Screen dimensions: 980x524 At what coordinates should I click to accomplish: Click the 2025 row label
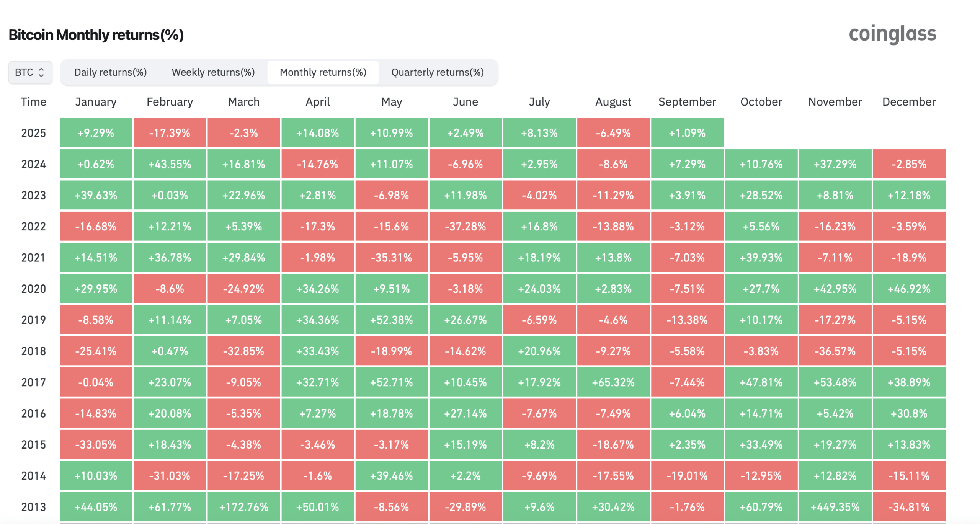click(x=33, y=133)
